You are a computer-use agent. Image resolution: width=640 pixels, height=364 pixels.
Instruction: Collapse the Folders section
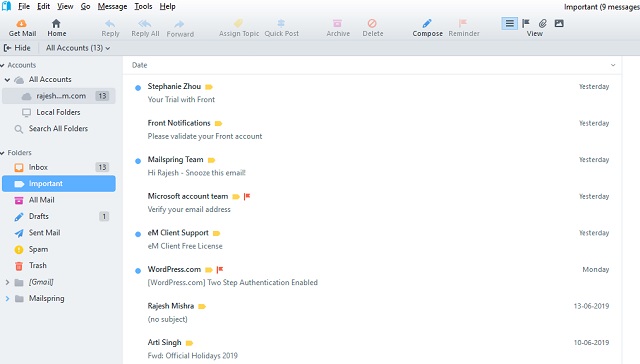[x=2, y=153]
